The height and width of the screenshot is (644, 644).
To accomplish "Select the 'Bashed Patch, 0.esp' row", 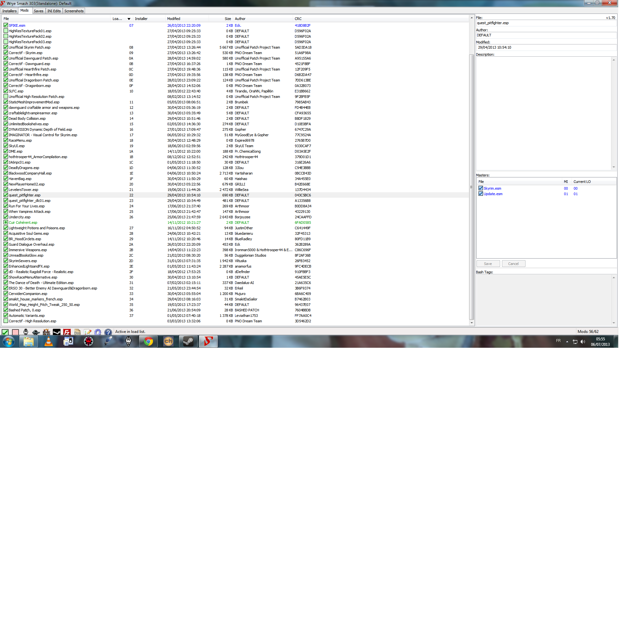I will (235, 310).
